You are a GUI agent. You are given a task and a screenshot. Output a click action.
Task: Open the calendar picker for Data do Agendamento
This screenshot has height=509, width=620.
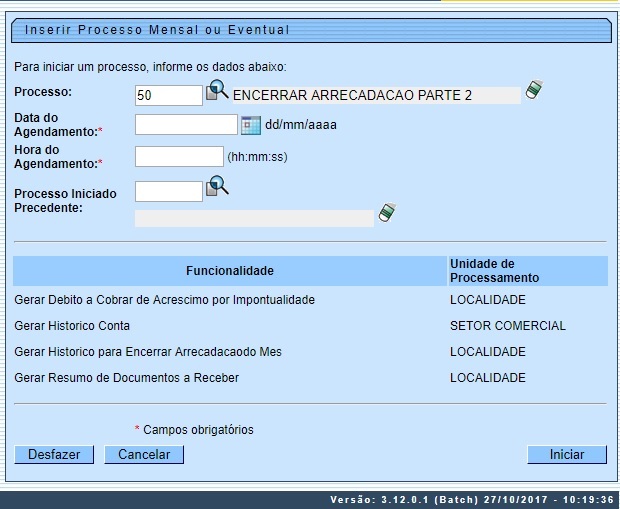point(251,125)
